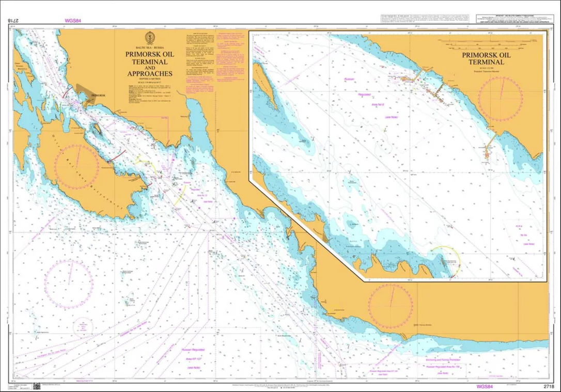
Task: Click the compass rose inside the inset chart
Action: pyautogui.click(x=501, y=98)
